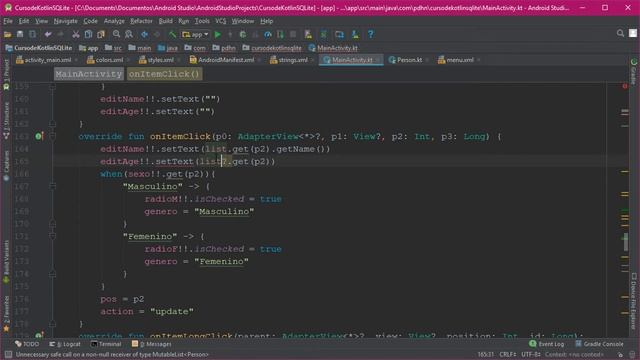Close the strings.xml editor tab
The image size is (640, 360).
click(313, 60)
